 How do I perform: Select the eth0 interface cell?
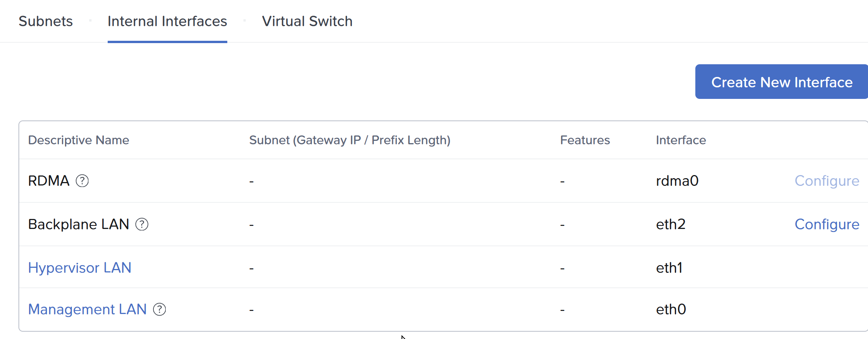click(671, 309)
